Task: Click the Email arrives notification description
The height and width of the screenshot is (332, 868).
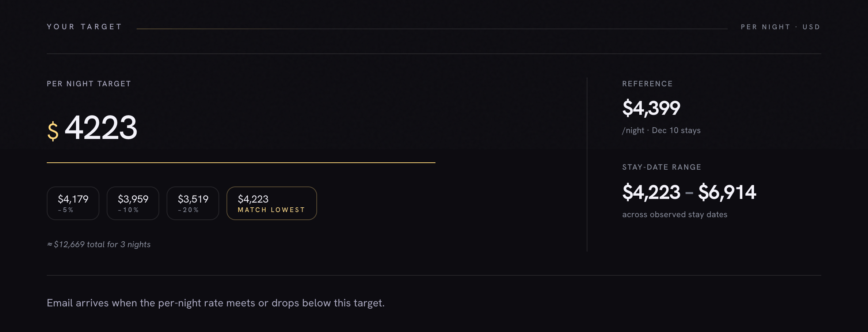Action: pos(216,303)
